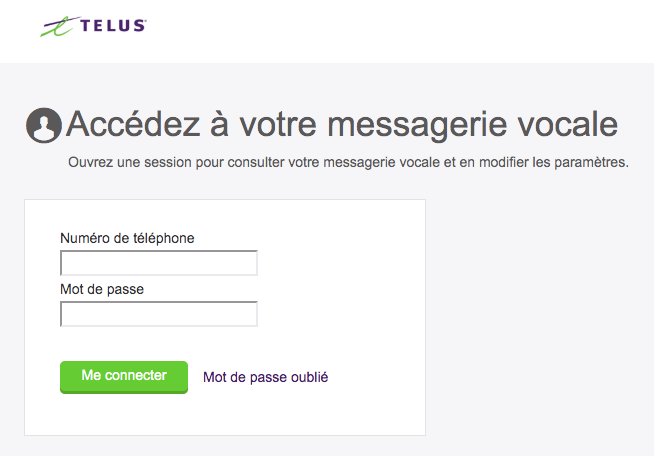Click the green Me connecter button

click(x=124, y=377)
